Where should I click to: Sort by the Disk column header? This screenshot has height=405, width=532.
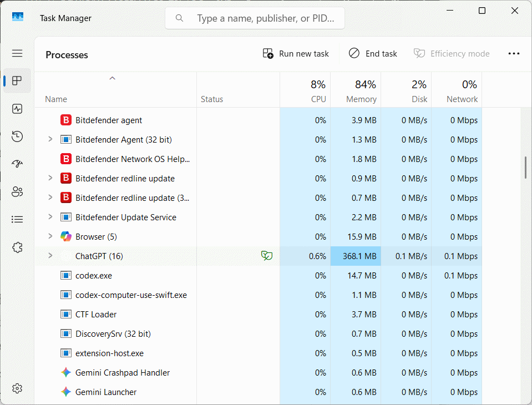(406, 90)
